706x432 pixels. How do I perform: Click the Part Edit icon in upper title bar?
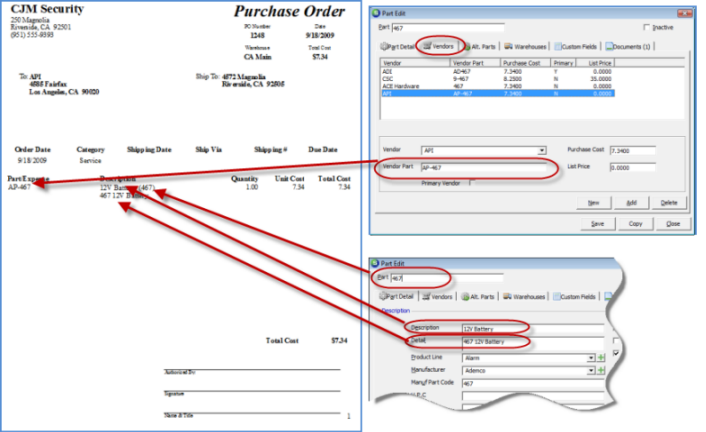point(376,12)
